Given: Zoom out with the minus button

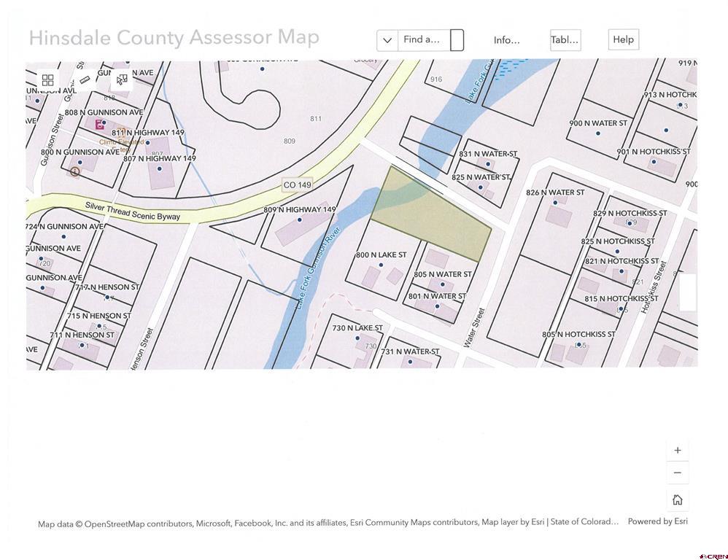Looking at the screenshot, I should tap(678, 472).
